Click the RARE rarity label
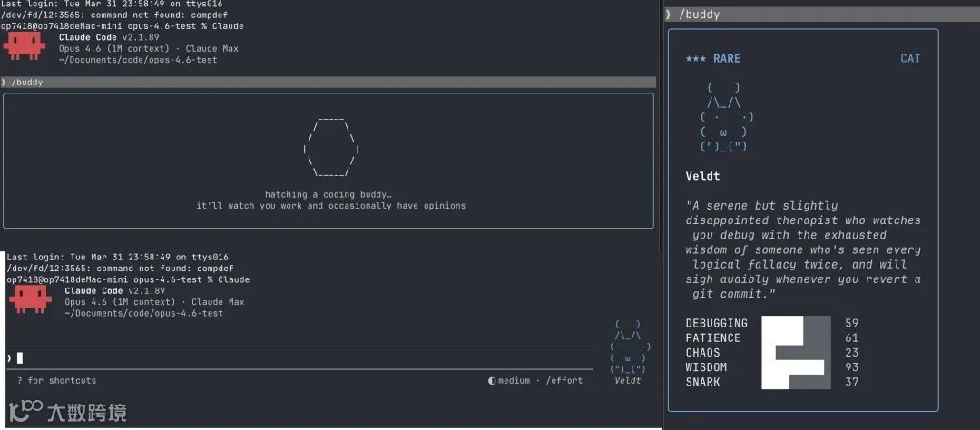The height and width of the screenshot is (430, 980). coord(726,59)
